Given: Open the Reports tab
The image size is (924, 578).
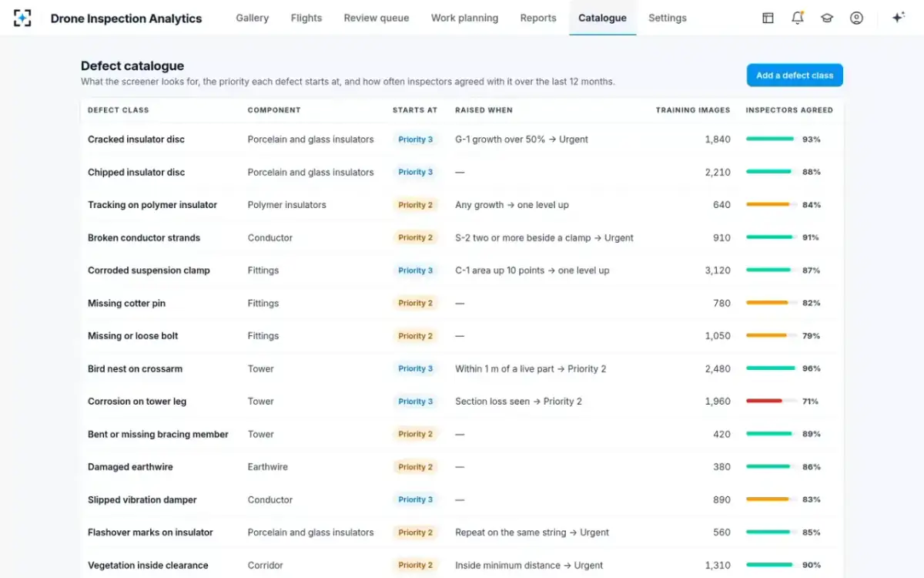Looking at the screenshot, I should click(538, 18).
